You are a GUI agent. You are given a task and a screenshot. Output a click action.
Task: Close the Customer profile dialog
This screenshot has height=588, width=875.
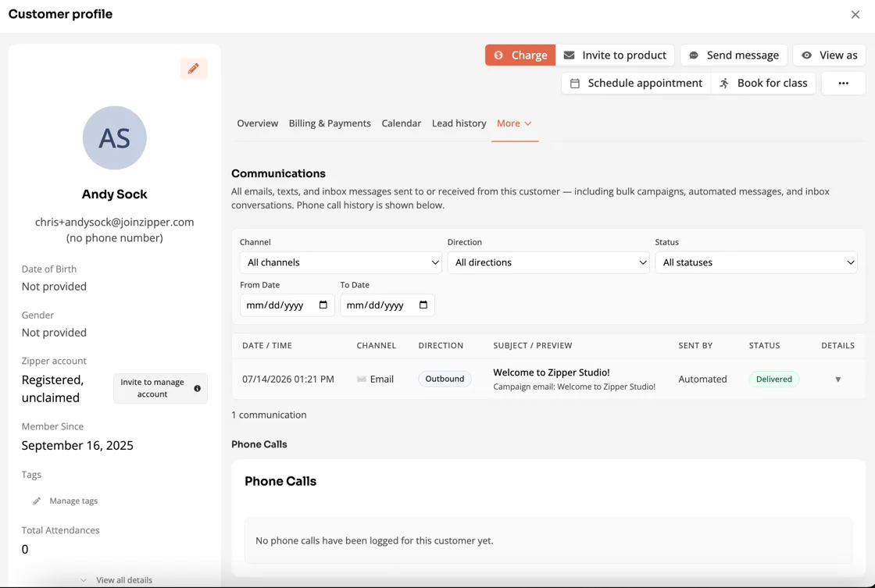click(855, 15)
